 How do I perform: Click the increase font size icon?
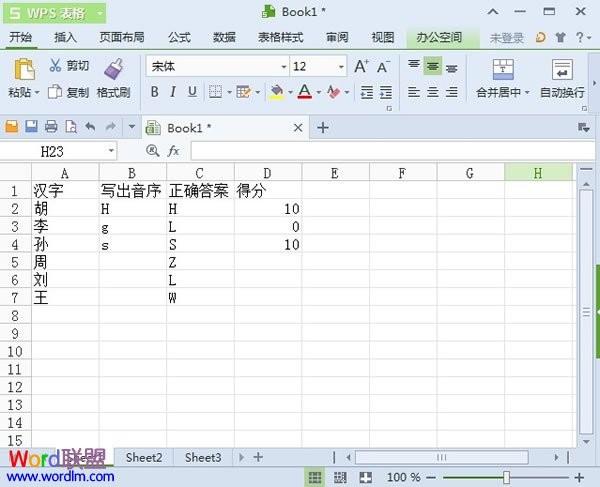pos(361,66)
